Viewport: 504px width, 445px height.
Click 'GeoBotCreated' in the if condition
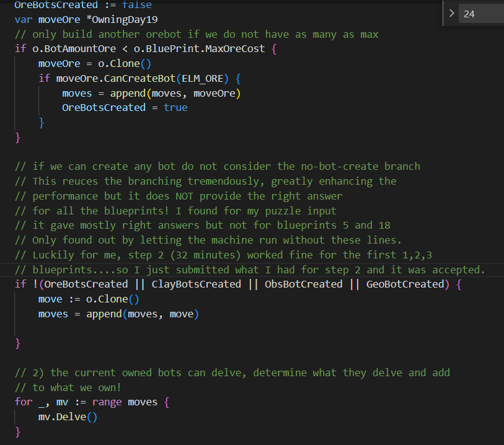point(405,284)
